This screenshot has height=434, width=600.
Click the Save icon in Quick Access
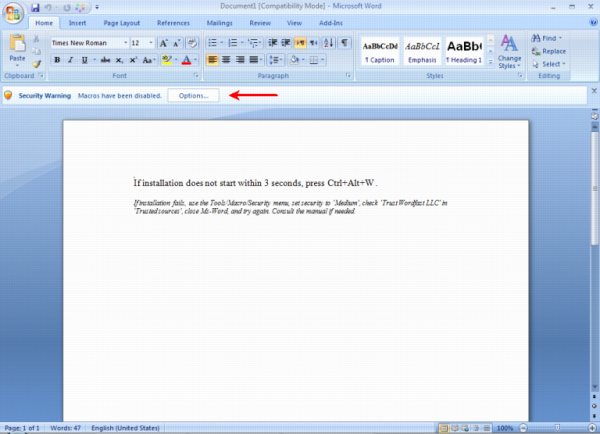coord(35,8)
